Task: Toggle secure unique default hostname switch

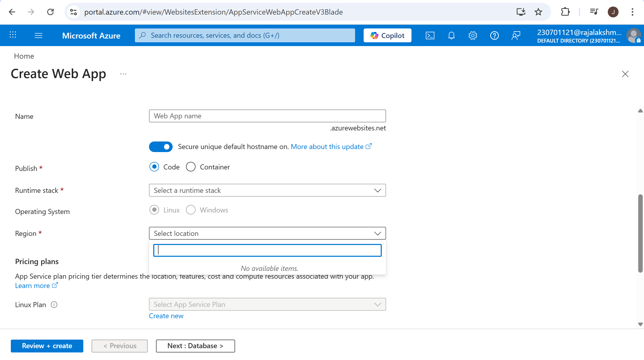Action: (161, 147)
